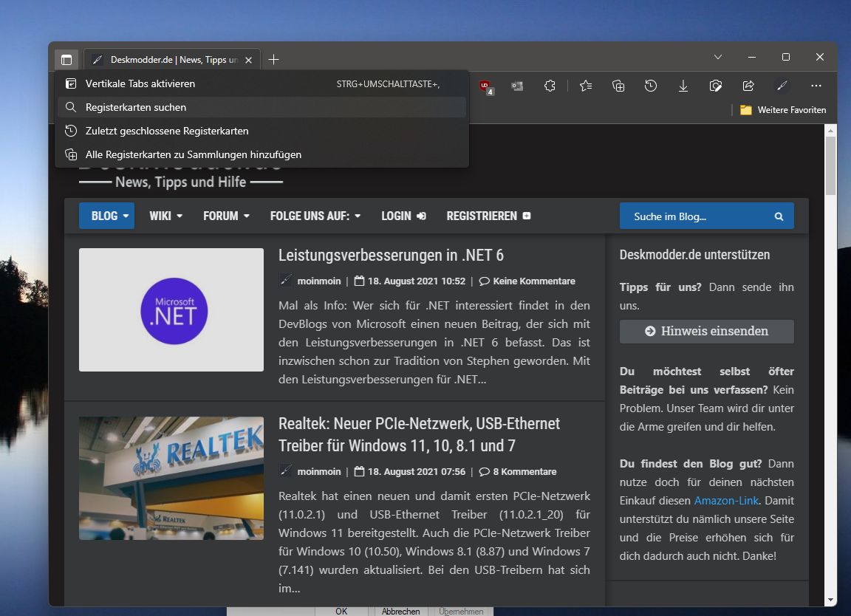
Task: Start Web capture camera icon
Action: (x=716, y=86)
